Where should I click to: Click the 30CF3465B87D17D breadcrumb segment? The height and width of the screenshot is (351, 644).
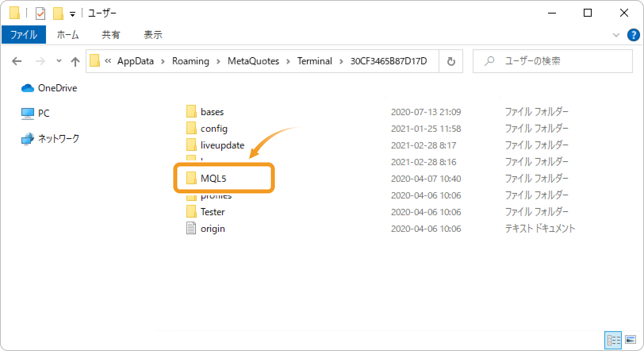[389, 61]
